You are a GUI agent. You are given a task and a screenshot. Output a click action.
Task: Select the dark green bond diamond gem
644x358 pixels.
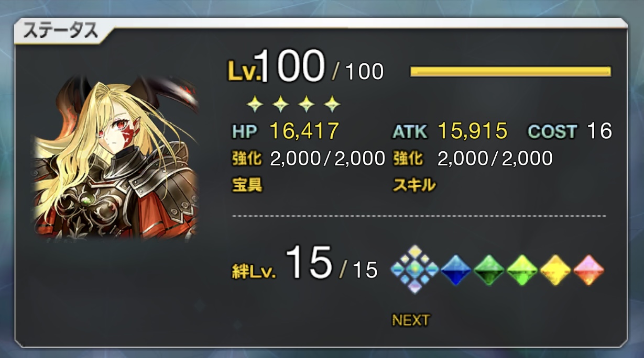489,270
